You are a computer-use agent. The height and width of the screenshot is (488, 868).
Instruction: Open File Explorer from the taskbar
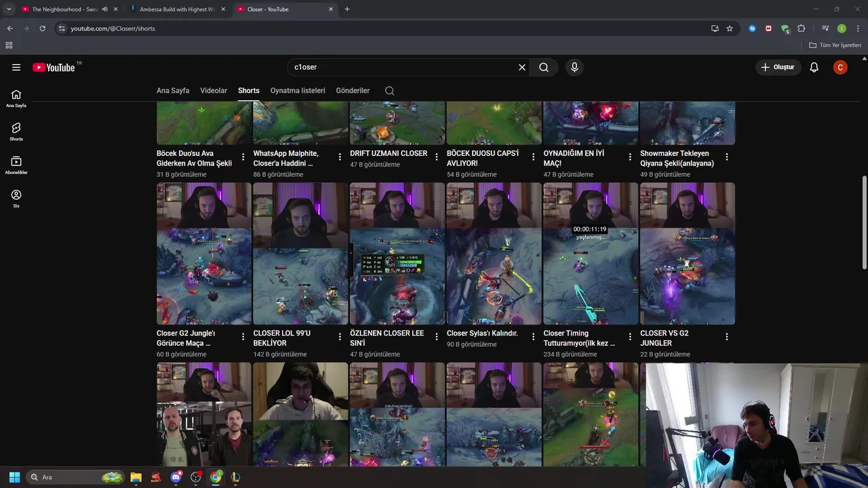pos(136,477)
